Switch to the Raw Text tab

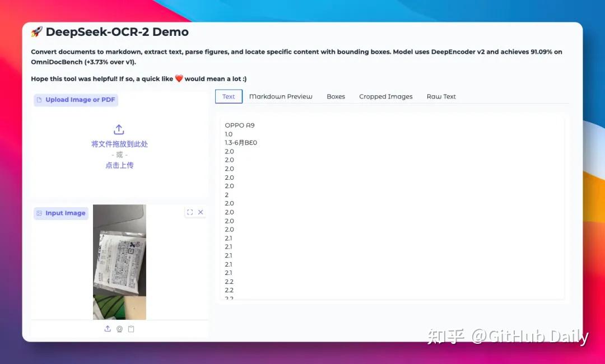pyautogui.click(x=441, y=96)
